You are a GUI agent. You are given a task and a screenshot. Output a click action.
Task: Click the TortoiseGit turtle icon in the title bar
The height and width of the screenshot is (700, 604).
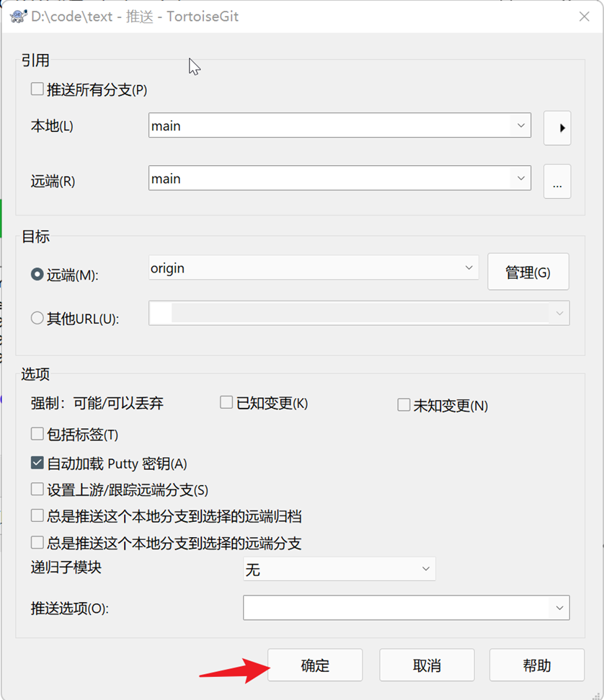click(18, 16)
